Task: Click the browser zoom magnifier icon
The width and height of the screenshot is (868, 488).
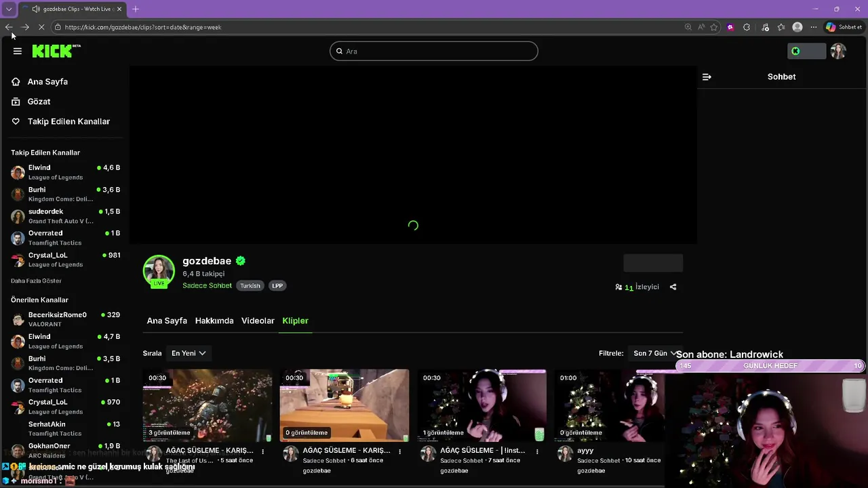Action: (x=688, y=27)
